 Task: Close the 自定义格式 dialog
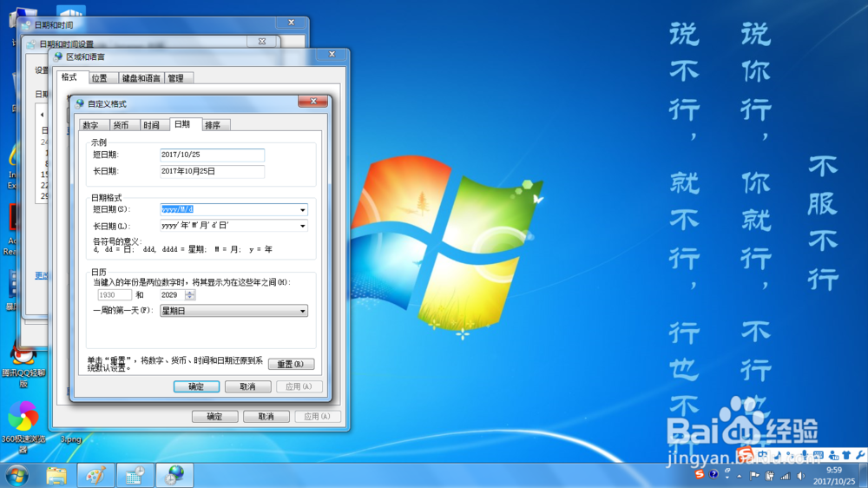(x=313, y=102)
